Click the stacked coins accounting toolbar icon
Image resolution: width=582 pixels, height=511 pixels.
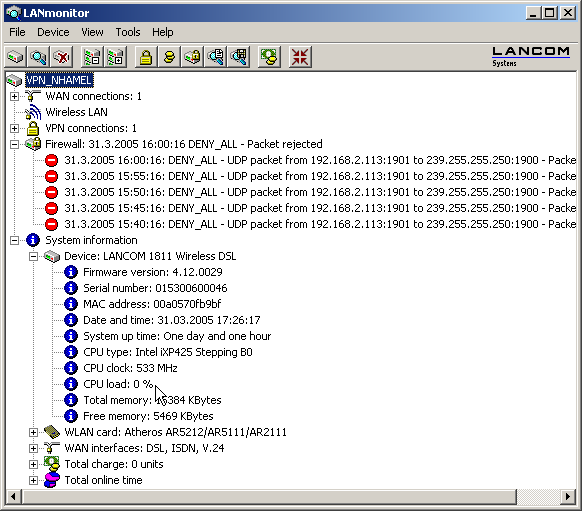point(169,57)
